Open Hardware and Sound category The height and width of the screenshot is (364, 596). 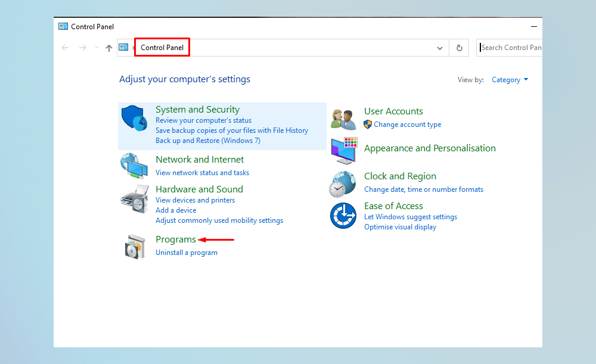(x=199, y=189)
